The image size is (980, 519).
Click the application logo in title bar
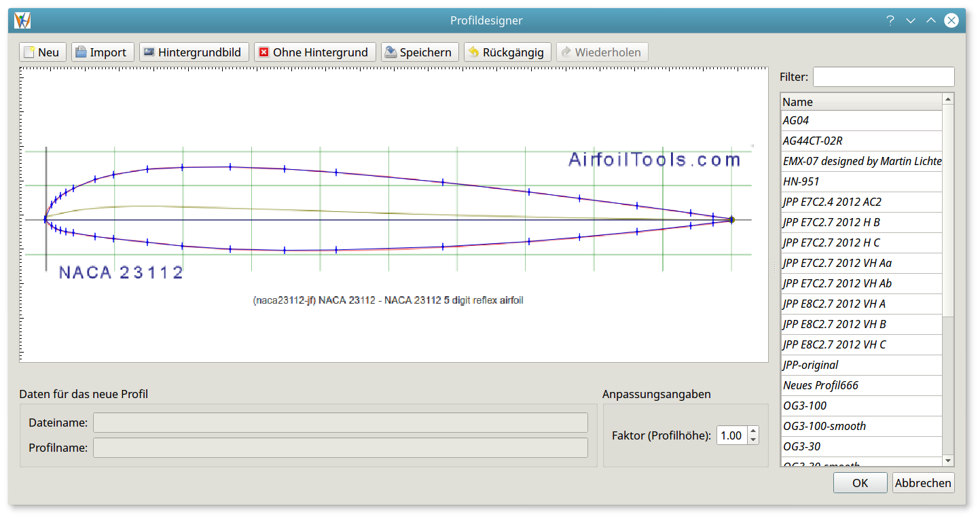[23, 20]
